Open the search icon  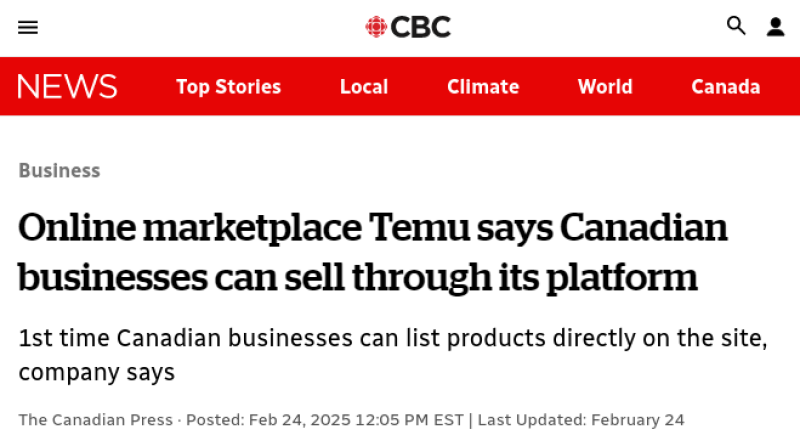(x=736, y=27)
